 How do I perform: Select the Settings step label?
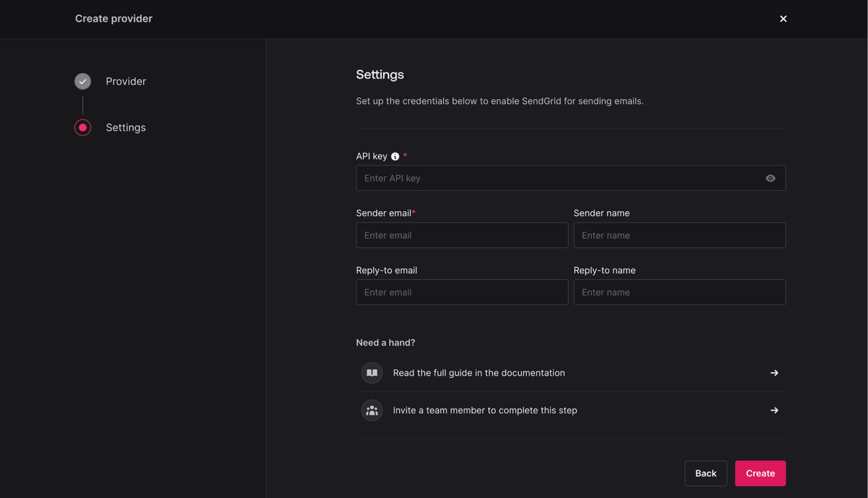(x=126, y=127)
